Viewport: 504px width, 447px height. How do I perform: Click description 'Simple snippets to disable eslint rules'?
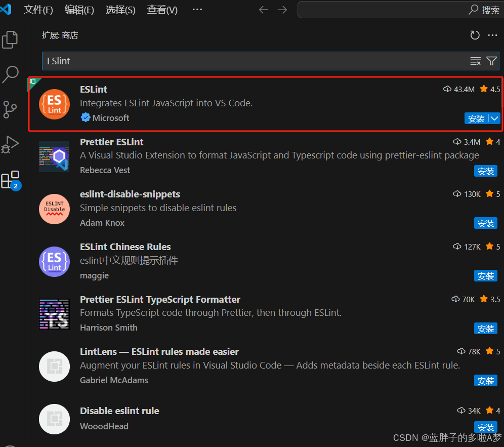coord(158,208)
